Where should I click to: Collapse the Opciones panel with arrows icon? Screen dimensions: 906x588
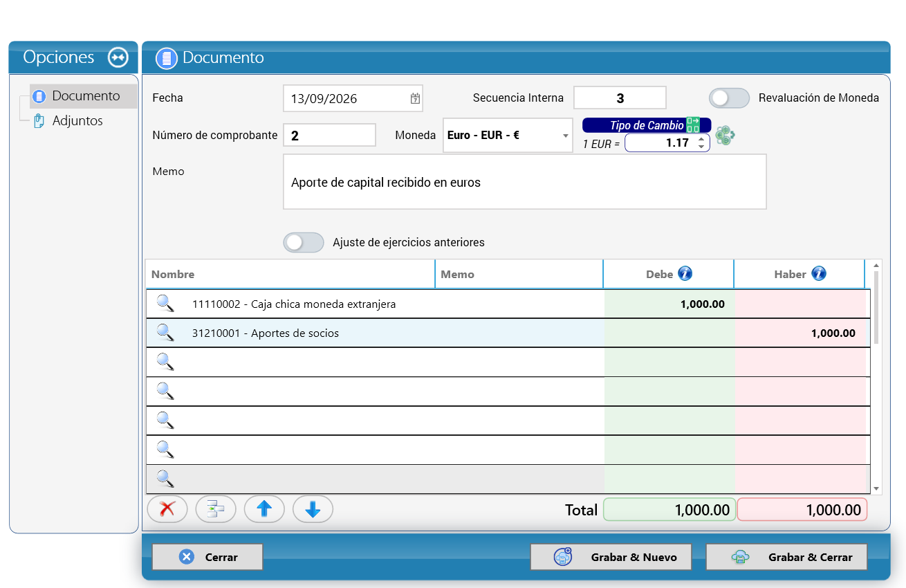click(118, 57)
